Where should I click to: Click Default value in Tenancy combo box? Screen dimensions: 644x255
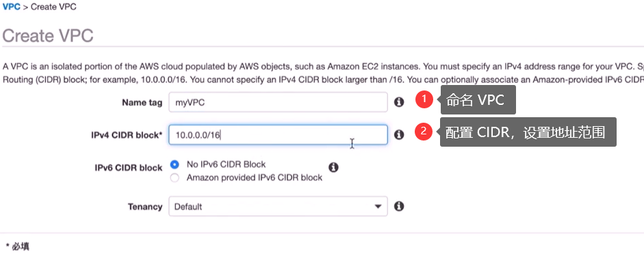(188, 206)
